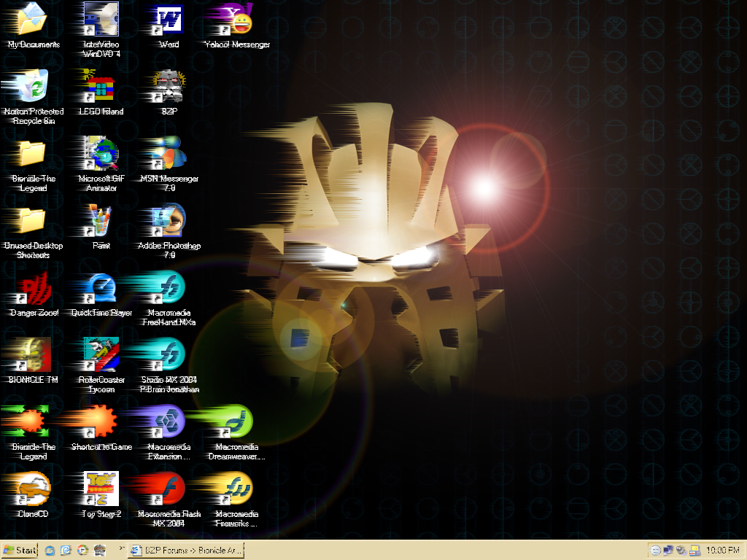Click the Macromedia Dreamweaver shortcut
Image resolution: width=747 pixels, height=560 pixels.
pyautogui.click(x=236, y=423)
